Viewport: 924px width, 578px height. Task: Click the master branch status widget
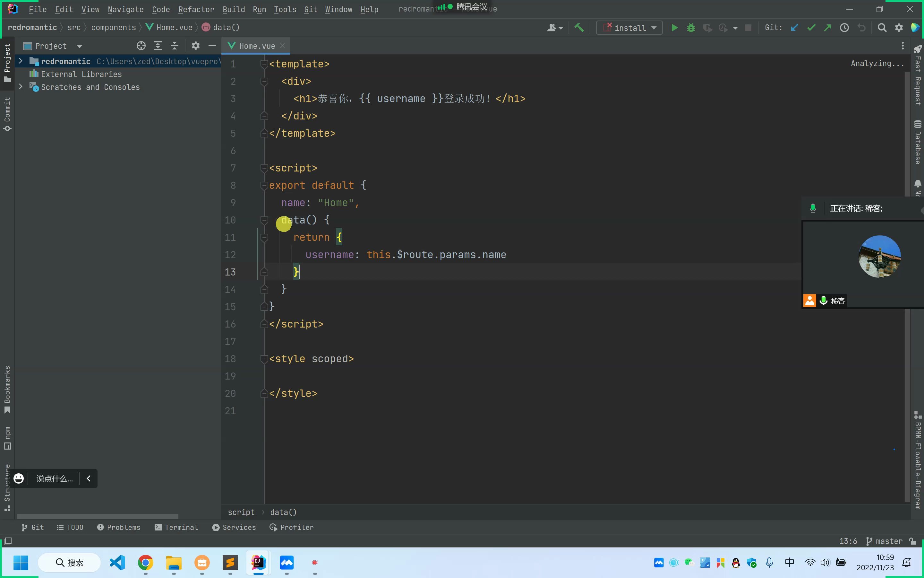pyautogui.click(x=884, y=541)
